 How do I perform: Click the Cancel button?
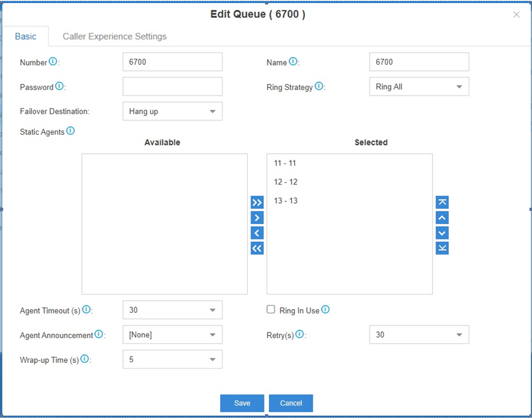click(291, 403)
